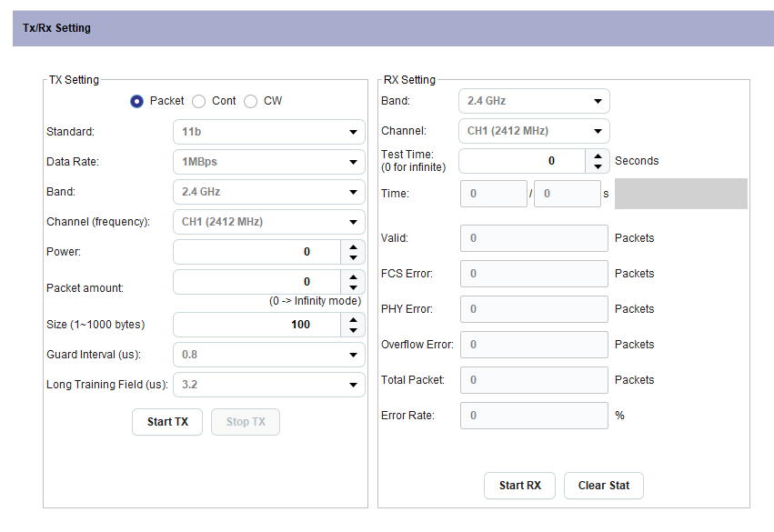Viewport: 774px width, 532px height.
Task: Open the RX Band dropdown
Action: click(x=534, y=101)
